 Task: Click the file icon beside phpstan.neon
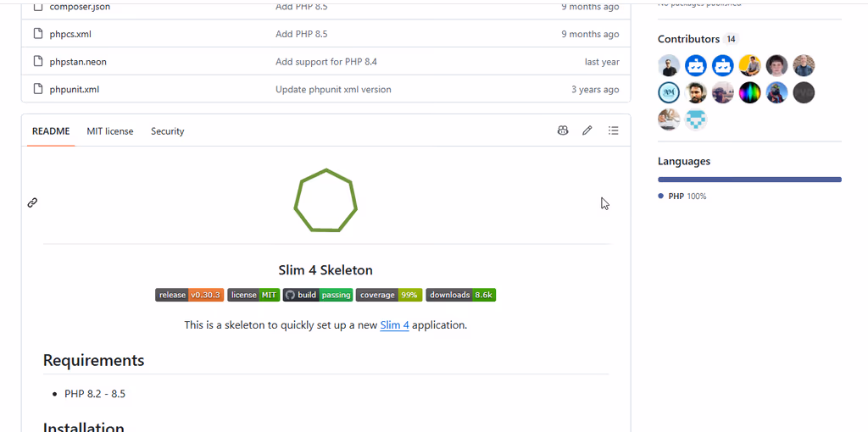pos(37,61)
